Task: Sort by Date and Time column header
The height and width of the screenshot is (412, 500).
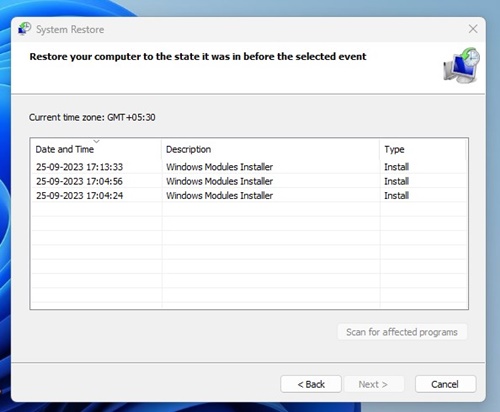Action: [x=96, y=149]
